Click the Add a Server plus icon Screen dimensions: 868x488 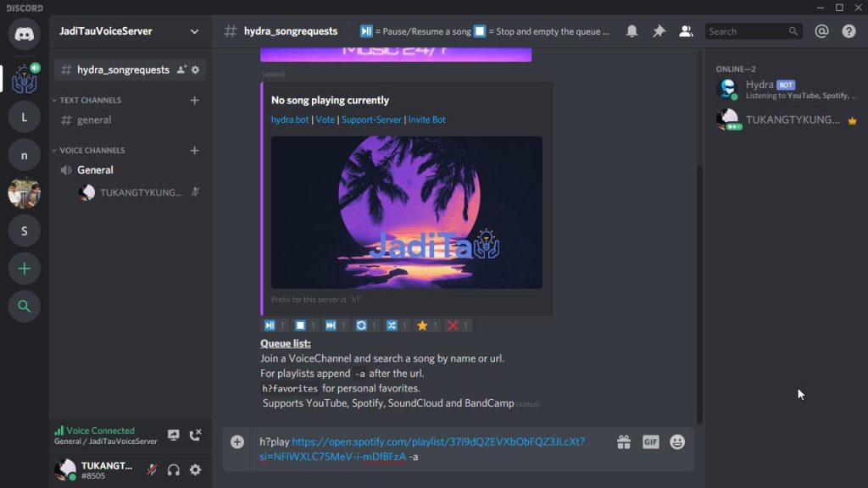(25, 269)
